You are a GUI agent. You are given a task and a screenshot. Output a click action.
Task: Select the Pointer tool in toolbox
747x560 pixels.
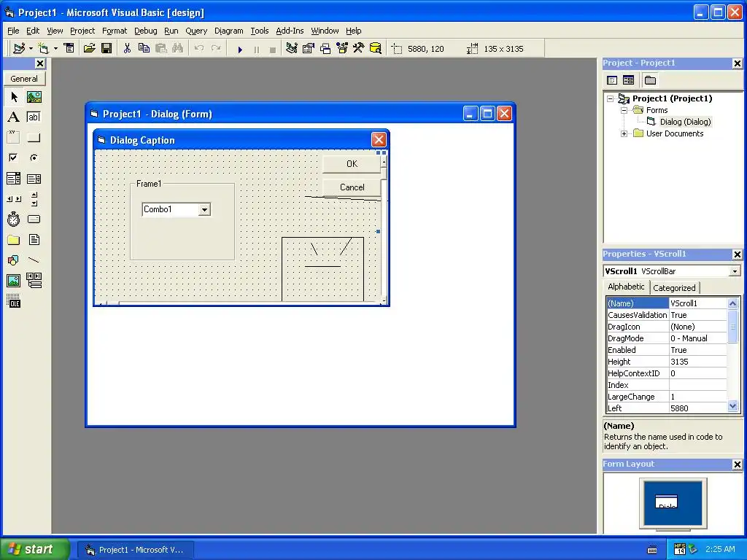tap(14, 97)
